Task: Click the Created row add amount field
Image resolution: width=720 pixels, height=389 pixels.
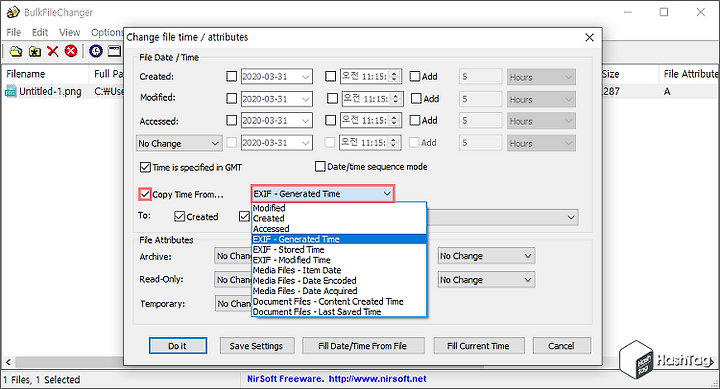Action: (480, 77)
